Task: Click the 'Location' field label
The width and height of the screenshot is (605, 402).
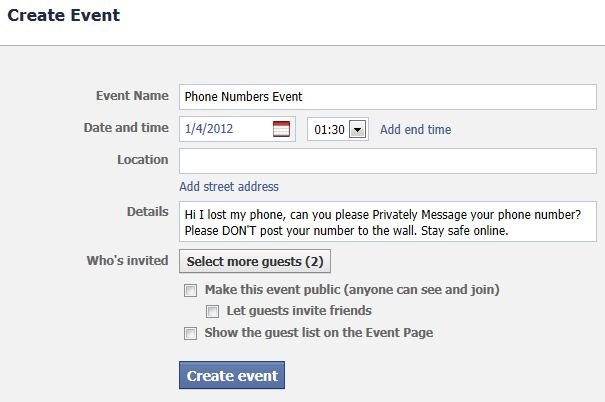Action: pos(143,160)
